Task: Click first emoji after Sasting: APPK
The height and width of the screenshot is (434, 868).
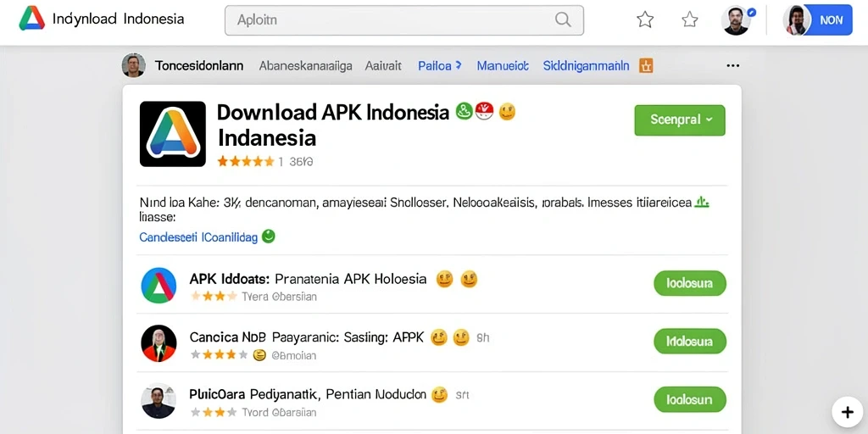Action: coord(439,337)
